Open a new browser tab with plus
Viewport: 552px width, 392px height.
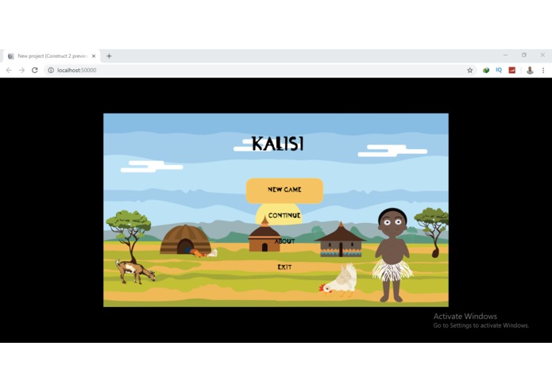pyautogui.click(x=109, y=56)
